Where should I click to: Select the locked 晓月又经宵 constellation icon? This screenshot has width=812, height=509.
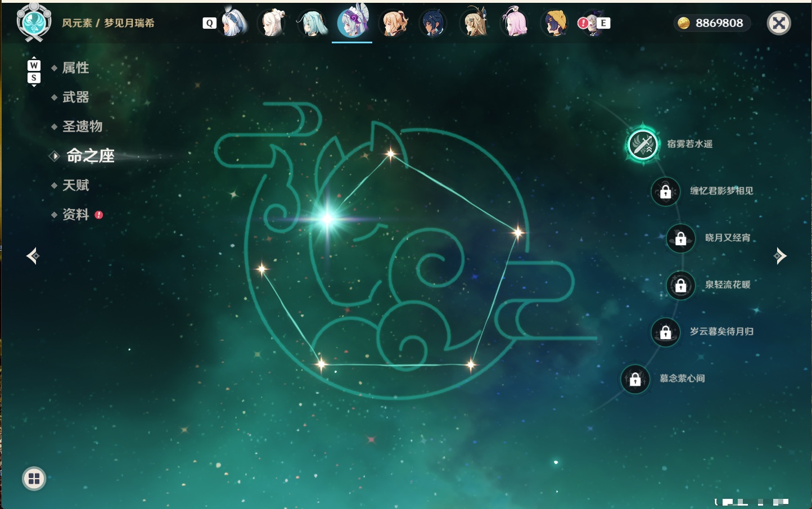tap(680, 238)
